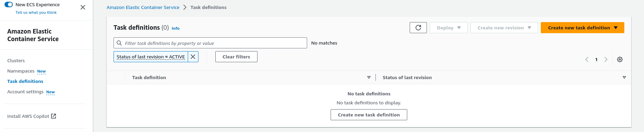Edit the 'Status of last revision = ACTIVE' filter token

click(x=151, y=57)
